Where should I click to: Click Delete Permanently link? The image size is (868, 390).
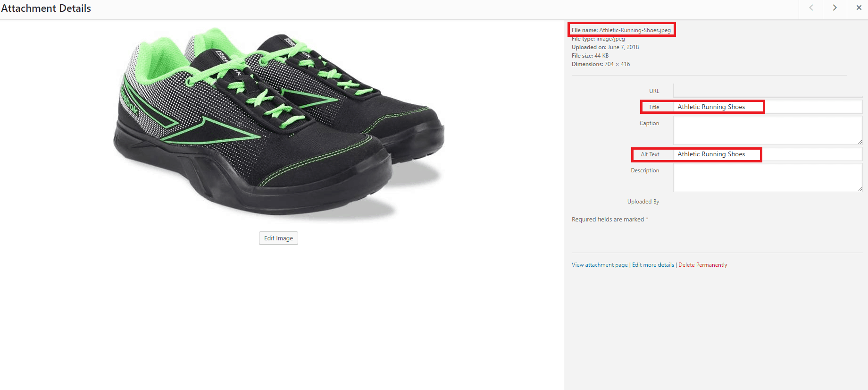702,265
